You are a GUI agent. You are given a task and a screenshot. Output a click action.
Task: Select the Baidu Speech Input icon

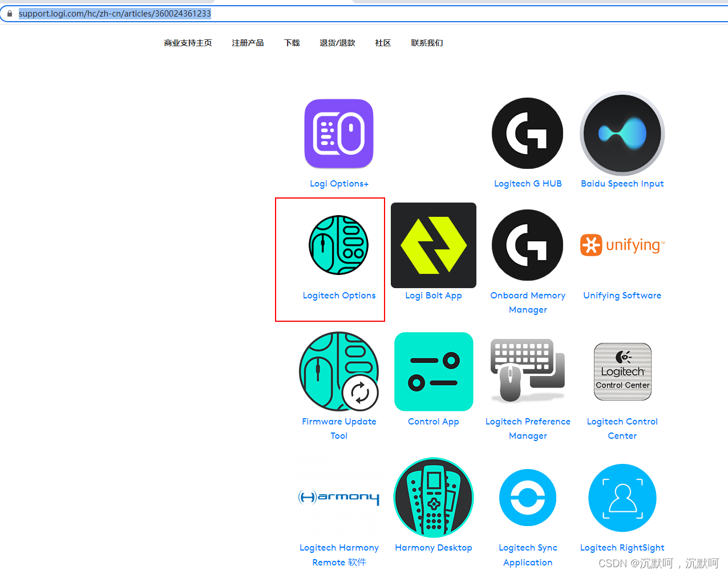[x=622, y=134]
